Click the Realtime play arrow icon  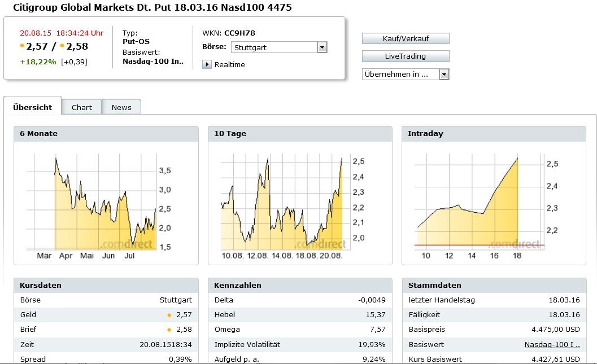tap(207, 64)
